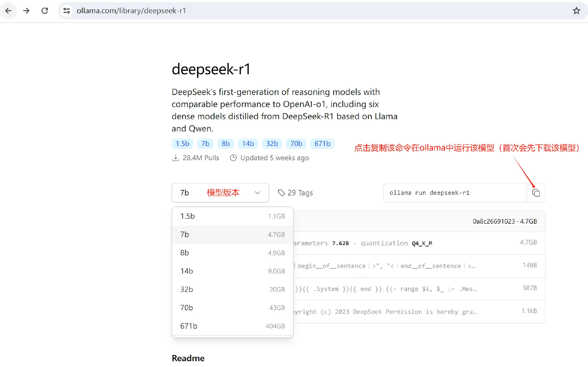Click the 1.5b blue tag badge
The width and height of the screenshot is (588, 367).
182,144
